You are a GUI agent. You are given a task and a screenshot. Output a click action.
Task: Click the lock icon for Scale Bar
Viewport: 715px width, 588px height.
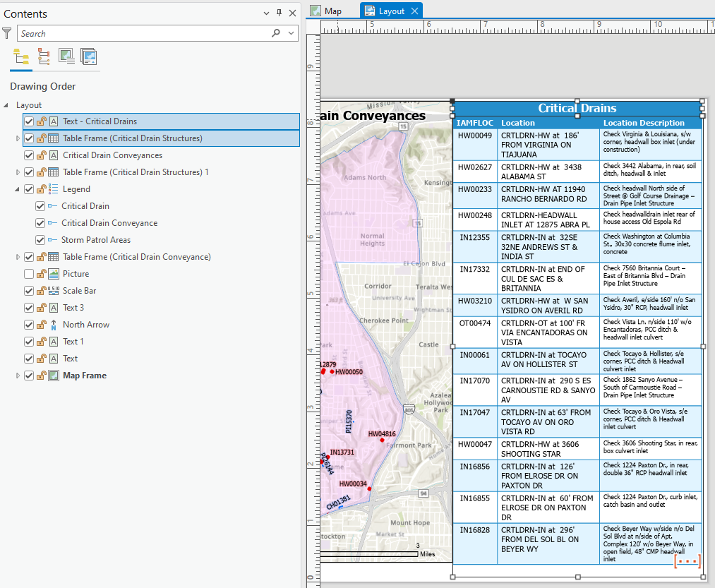[42, 291]
